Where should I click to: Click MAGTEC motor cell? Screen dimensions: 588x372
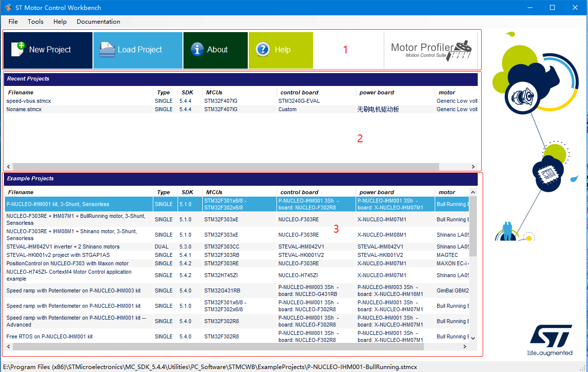click(x=448, y=255)
